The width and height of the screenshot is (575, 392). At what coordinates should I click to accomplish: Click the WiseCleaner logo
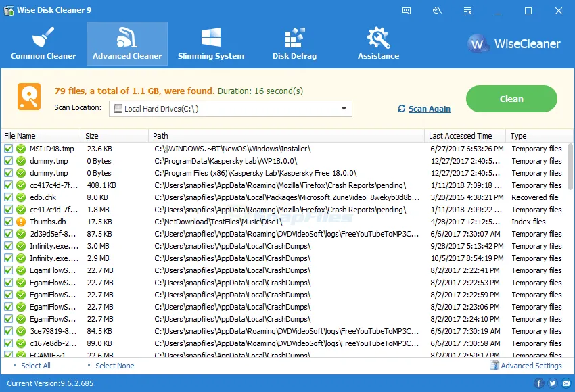[513, 44]
